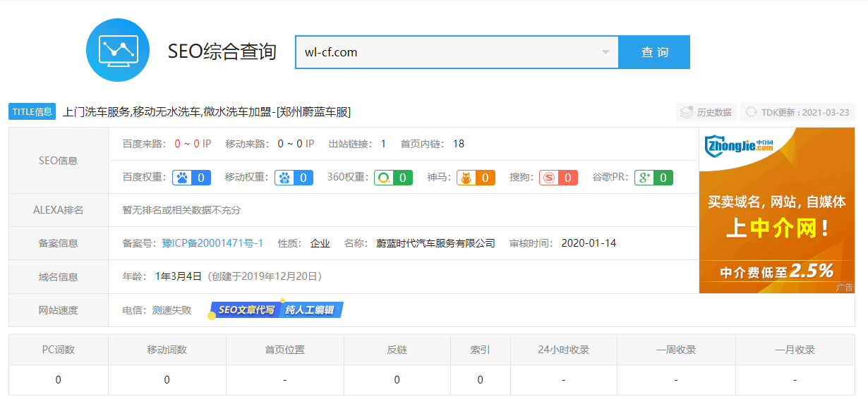The width and height of the screenshot is (868, 399).
Task: Click the SEO文章代写 banner
Action: click(x=244, y=309)
